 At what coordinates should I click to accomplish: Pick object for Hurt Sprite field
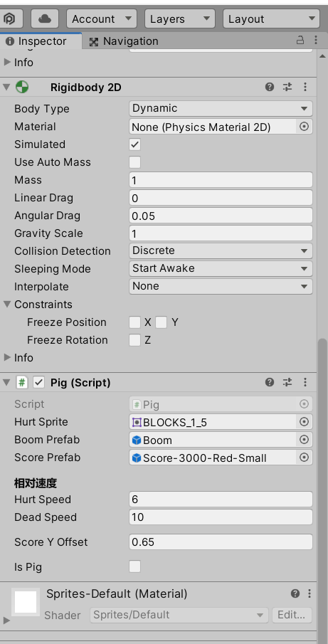click(304, 422)
